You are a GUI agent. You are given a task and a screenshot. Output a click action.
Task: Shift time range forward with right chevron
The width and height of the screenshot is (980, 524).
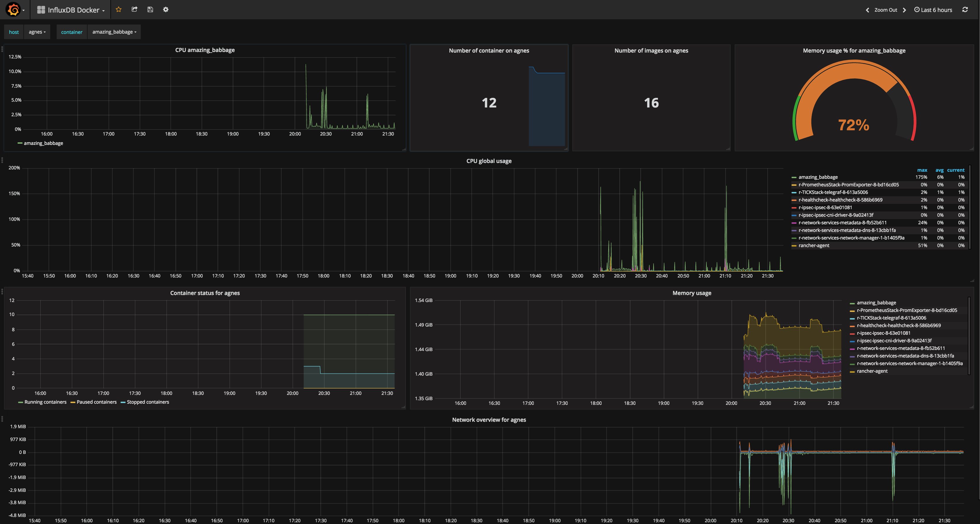[904, 10]
